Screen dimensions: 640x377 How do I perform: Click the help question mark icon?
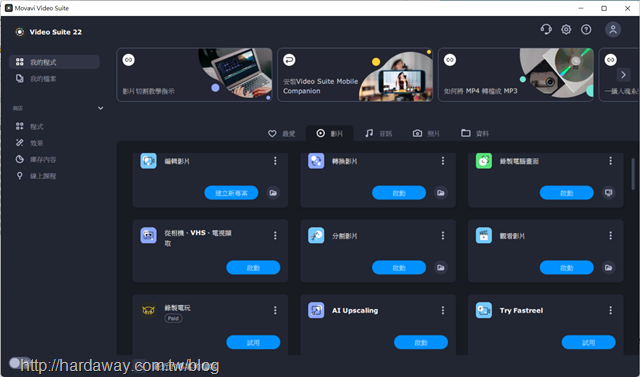(586, 29)
